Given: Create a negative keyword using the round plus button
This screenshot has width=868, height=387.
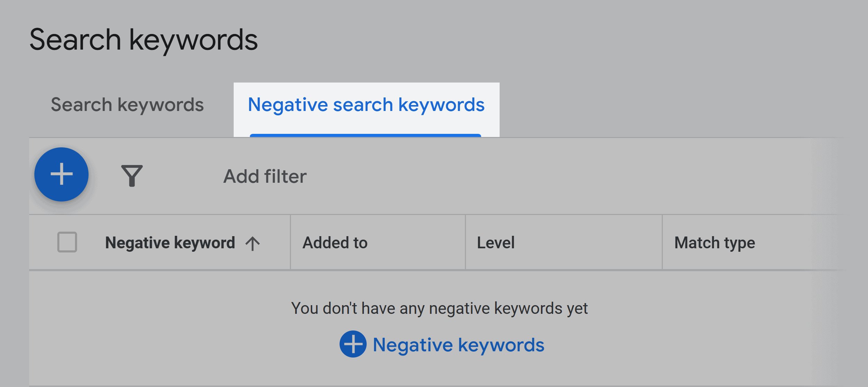Looking at the screenshot, I should click(x=61, y=174).
